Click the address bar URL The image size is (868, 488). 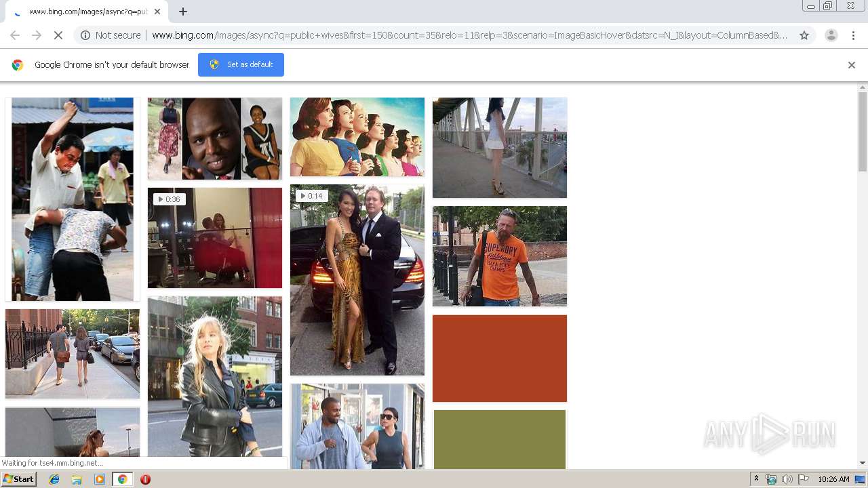[x=469, y=35]
